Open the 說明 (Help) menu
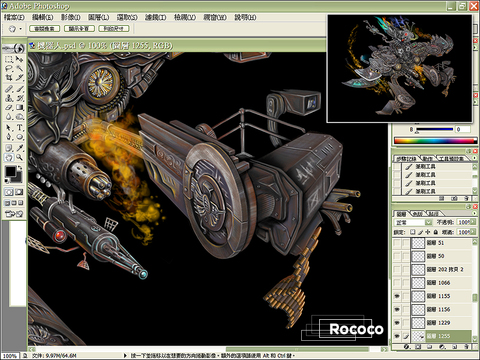480x360 pixels. tap(245, 17)
